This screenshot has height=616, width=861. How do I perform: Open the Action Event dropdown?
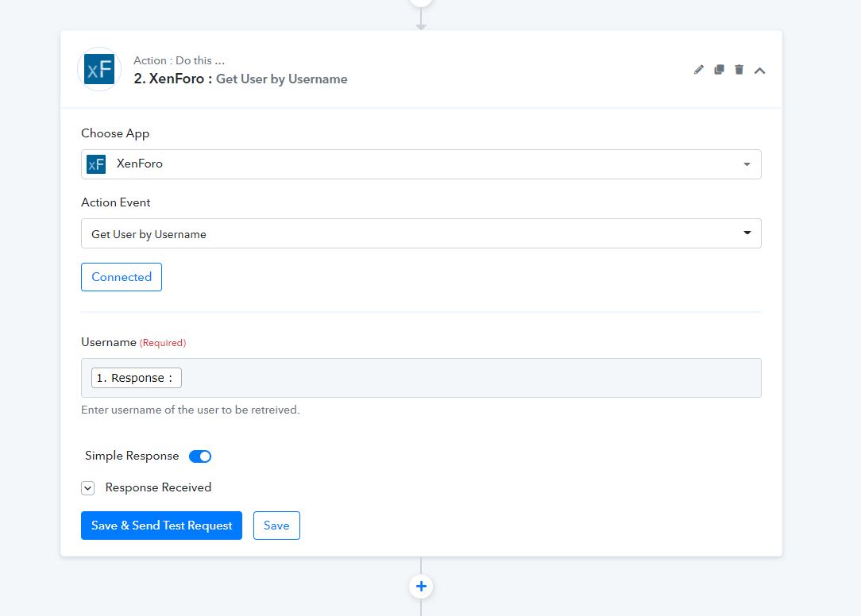[421, 233]
